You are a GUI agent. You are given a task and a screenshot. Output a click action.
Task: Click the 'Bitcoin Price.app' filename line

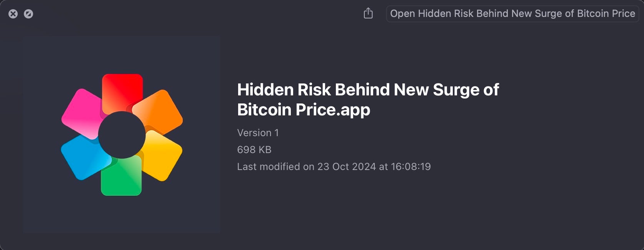304,110
